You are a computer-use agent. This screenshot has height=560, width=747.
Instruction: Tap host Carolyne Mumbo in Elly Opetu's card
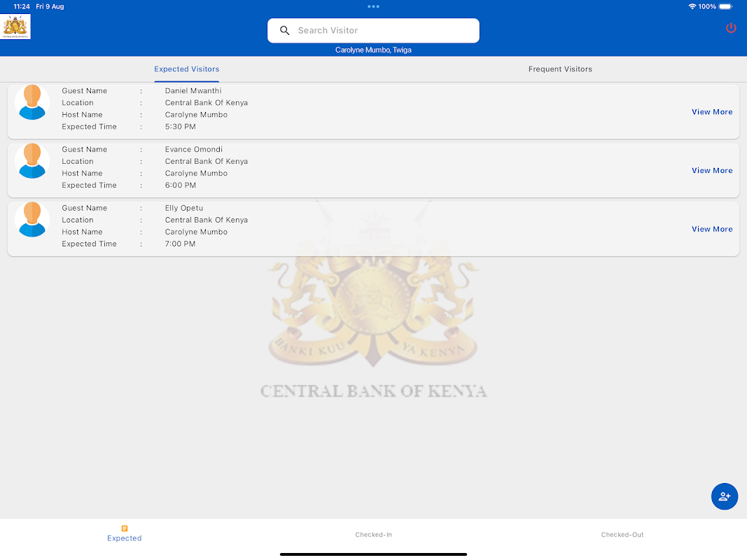196,232
